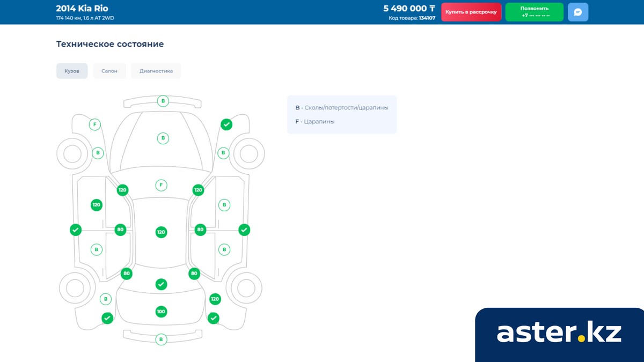Open the chat message icon button
Screen dimensions: 644x362
pyautogui.click(x=578, y=12)
